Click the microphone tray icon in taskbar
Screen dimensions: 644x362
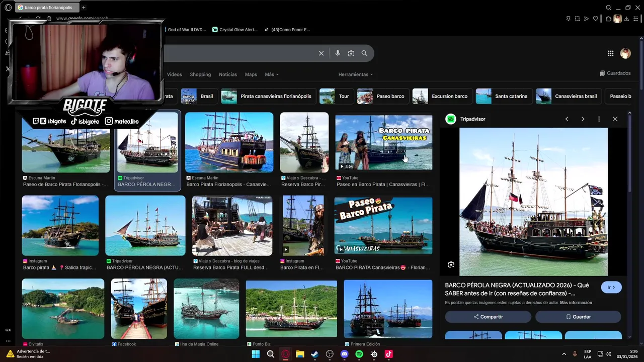coord(575,354)
